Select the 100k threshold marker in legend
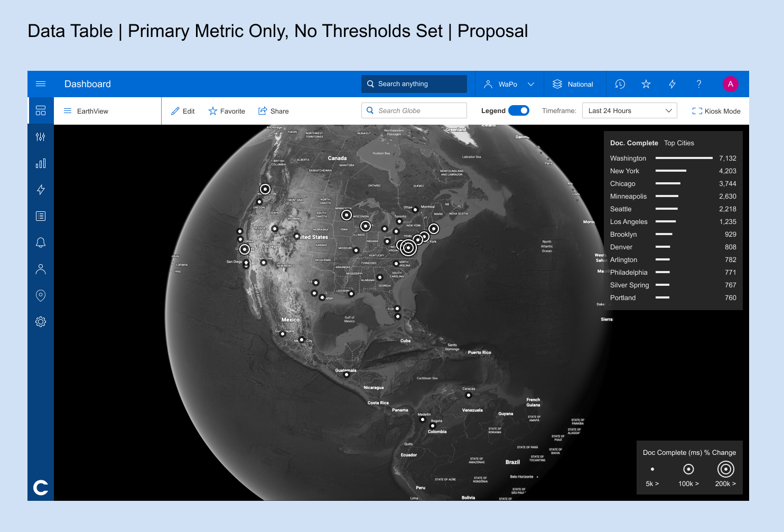The image size is (784, 532). coord(688,469)
